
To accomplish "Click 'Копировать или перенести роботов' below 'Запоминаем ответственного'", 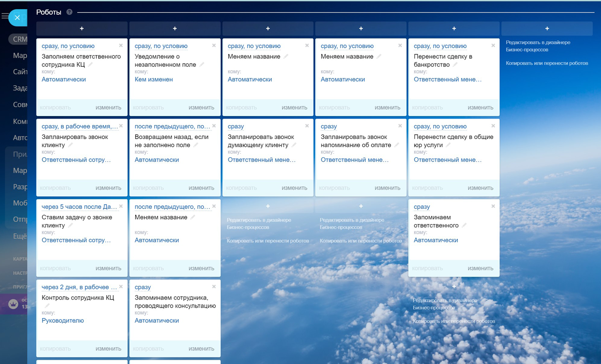I will point(454,321).
